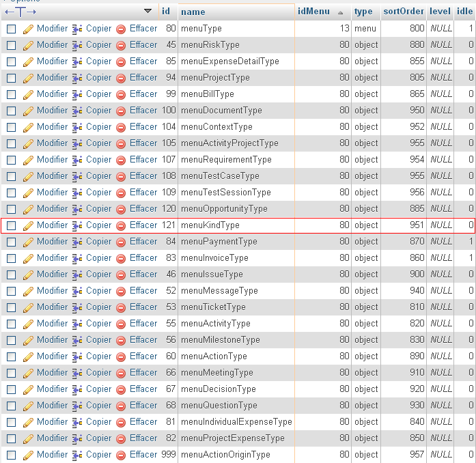
Task: Click the full texts toggle arrows in header
Action: pyautogui.click(x=21, y=12)
